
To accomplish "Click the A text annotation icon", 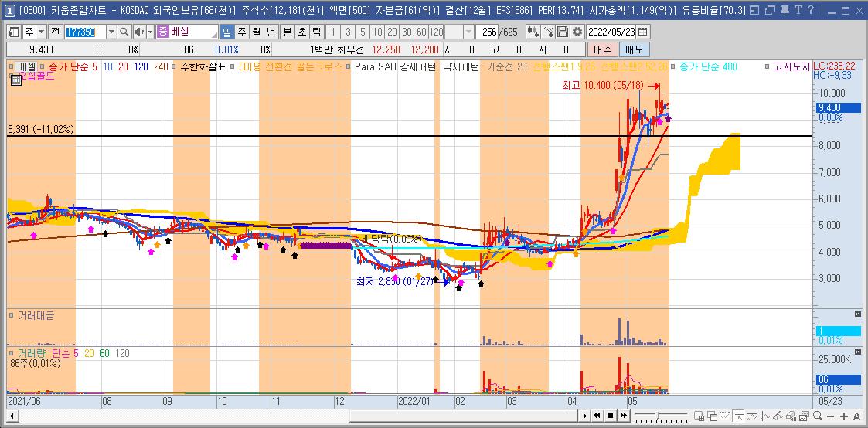I will (x=856, y=416).
